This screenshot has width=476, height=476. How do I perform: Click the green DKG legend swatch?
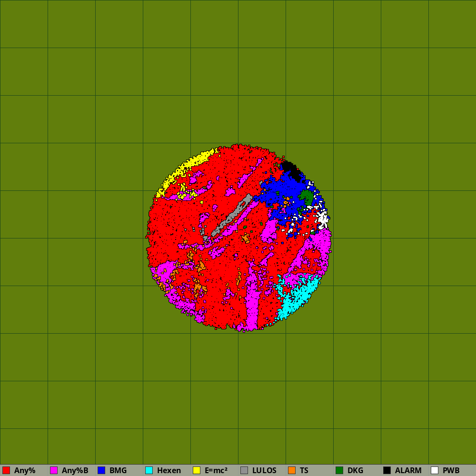[339, 470]
